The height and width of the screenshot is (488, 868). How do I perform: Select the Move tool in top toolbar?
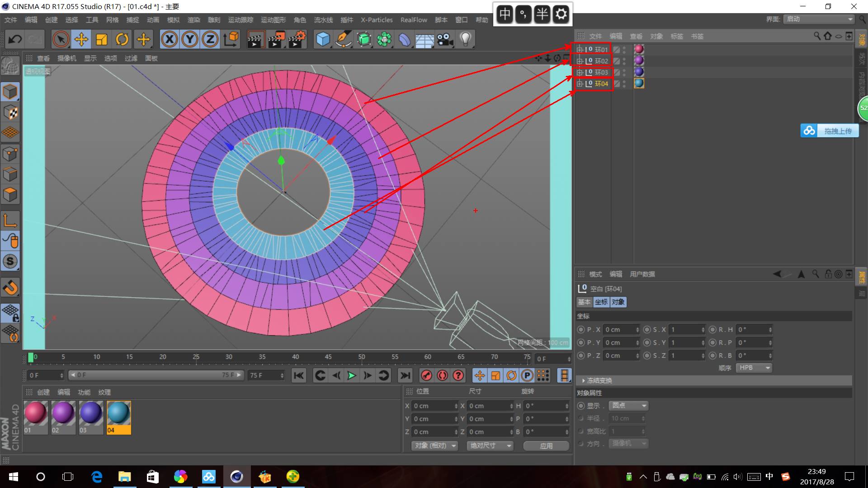tap(81, 40)
